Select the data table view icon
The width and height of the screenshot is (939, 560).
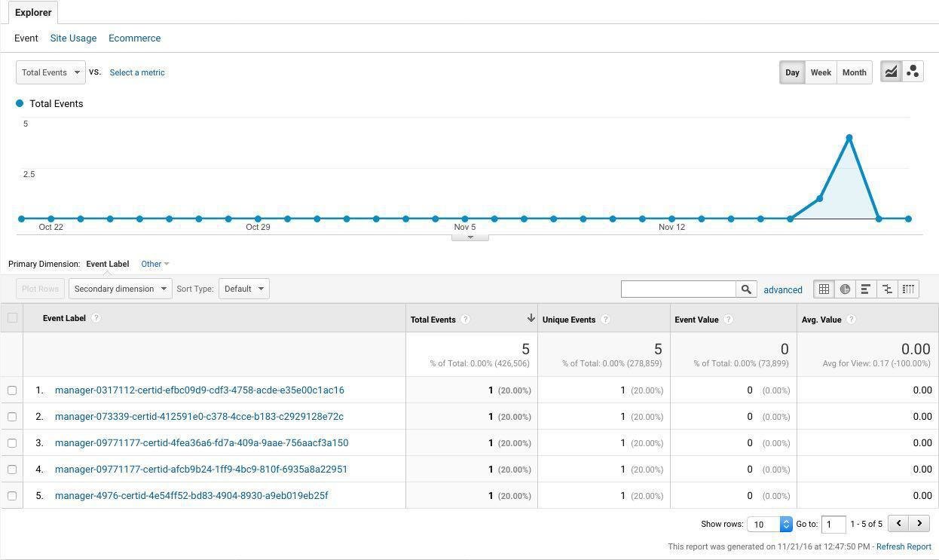[x=824, y=289]
